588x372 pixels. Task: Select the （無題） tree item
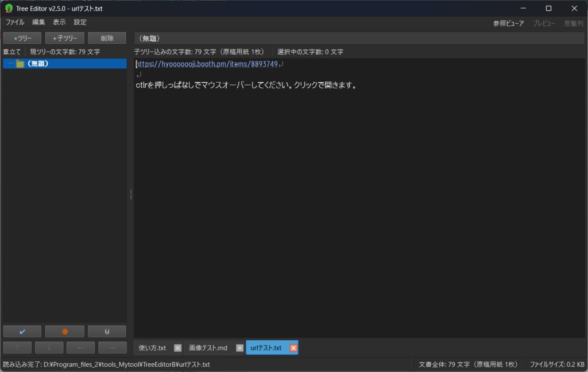coord(65,64)
